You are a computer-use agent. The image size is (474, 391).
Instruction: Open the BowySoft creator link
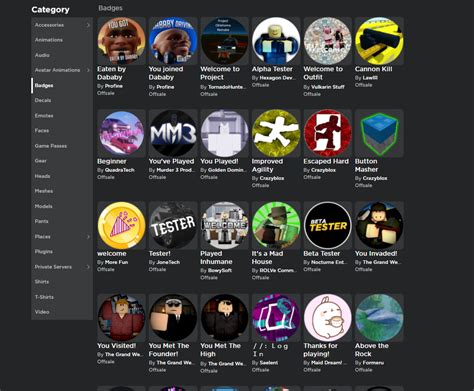220,270
